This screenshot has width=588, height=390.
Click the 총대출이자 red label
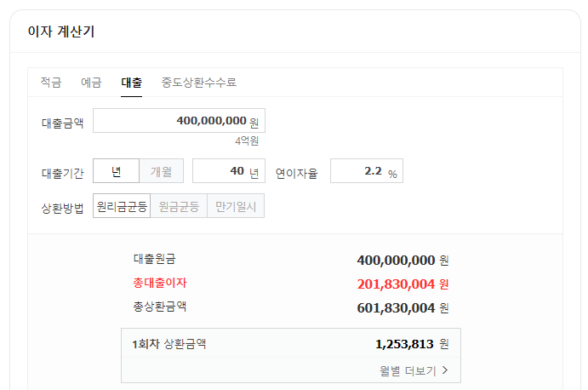tap(160, 283)
